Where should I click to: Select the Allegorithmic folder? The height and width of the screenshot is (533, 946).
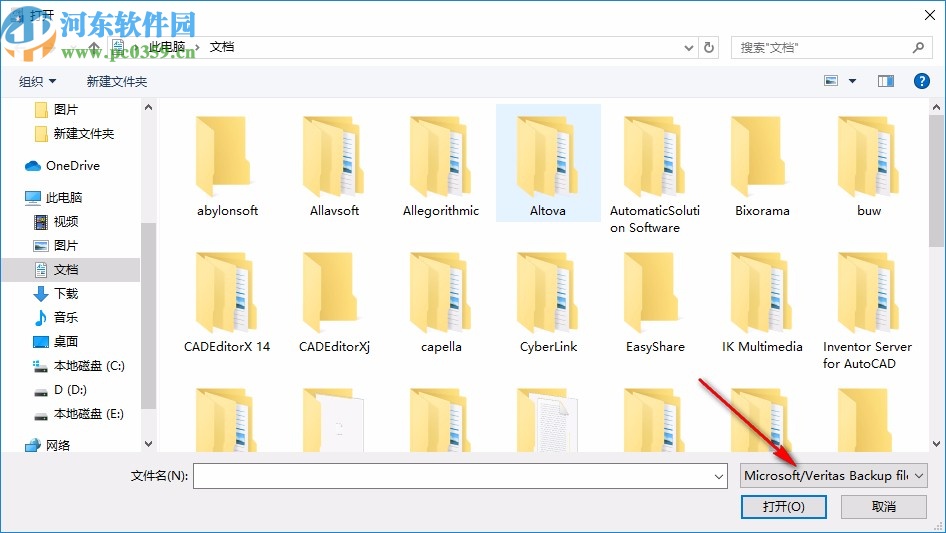pyautogui.click(x=441, y=166)
